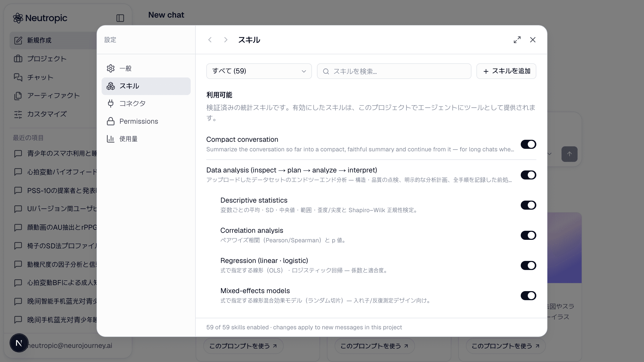Click the スキルを検索 search field

coord(394,71)
